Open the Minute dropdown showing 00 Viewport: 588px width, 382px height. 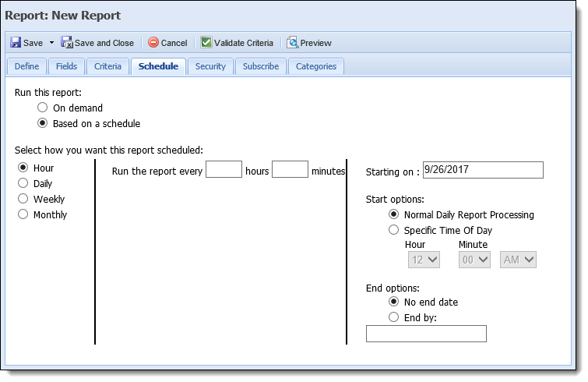click(474, 260)
